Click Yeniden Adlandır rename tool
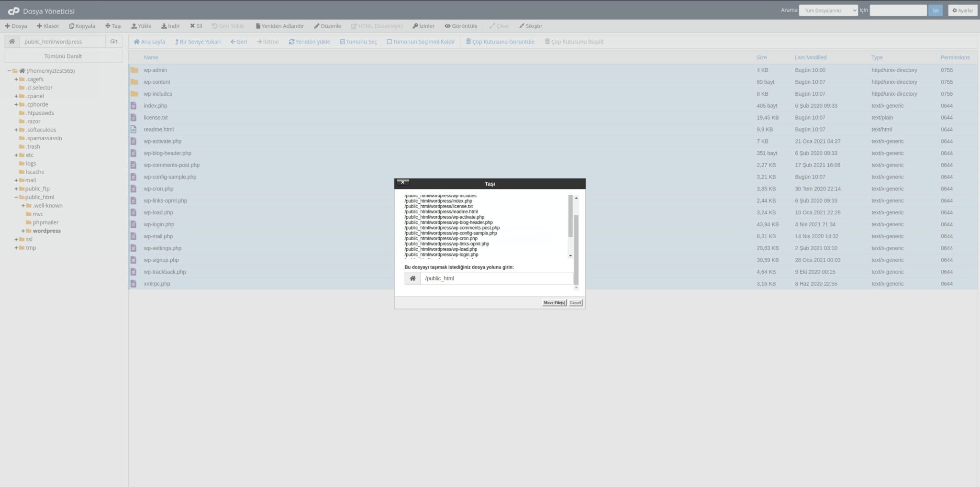The width and height of the screenshot is (980, 487). pyautogui.click(x=280, y=26)
